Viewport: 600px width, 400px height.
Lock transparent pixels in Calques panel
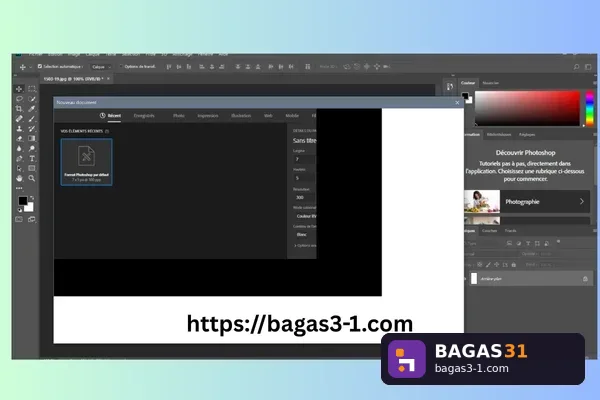click(480, 264)
